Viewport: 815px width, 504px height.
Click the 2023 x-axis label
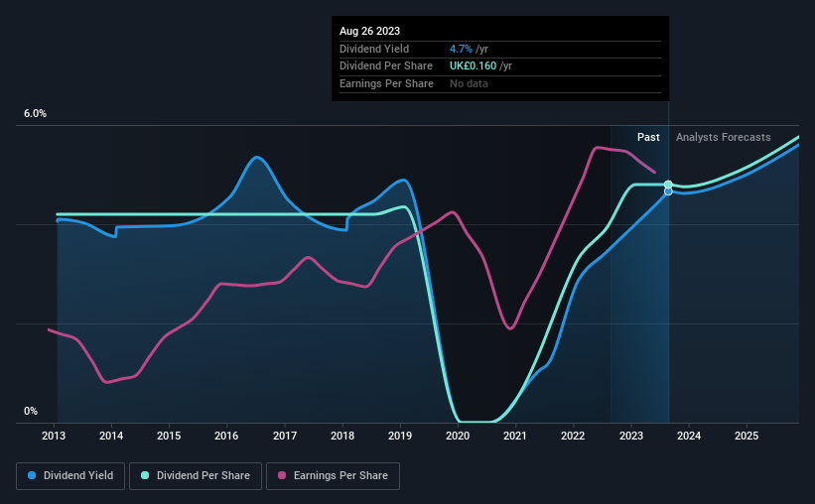[631, 436]
